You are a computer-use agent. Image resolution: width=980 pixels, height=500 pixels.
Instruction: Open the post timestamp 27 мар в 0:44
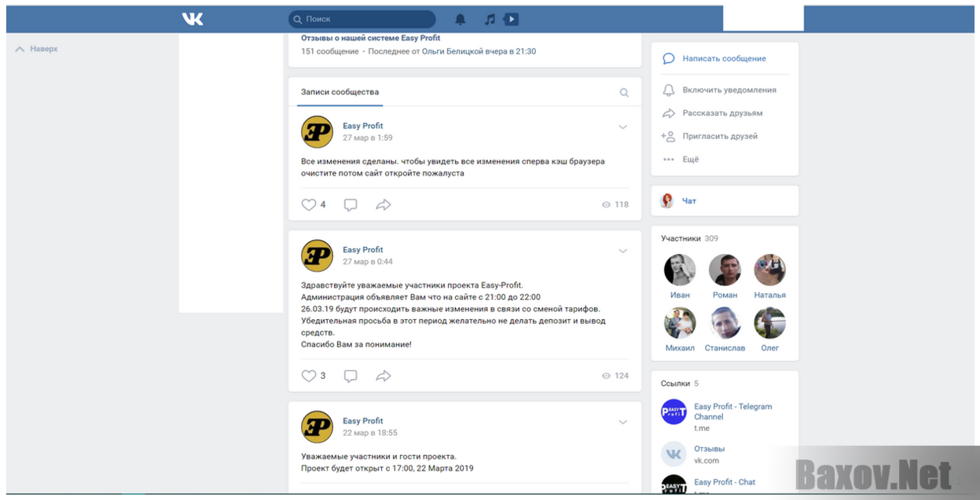(368, 262)
